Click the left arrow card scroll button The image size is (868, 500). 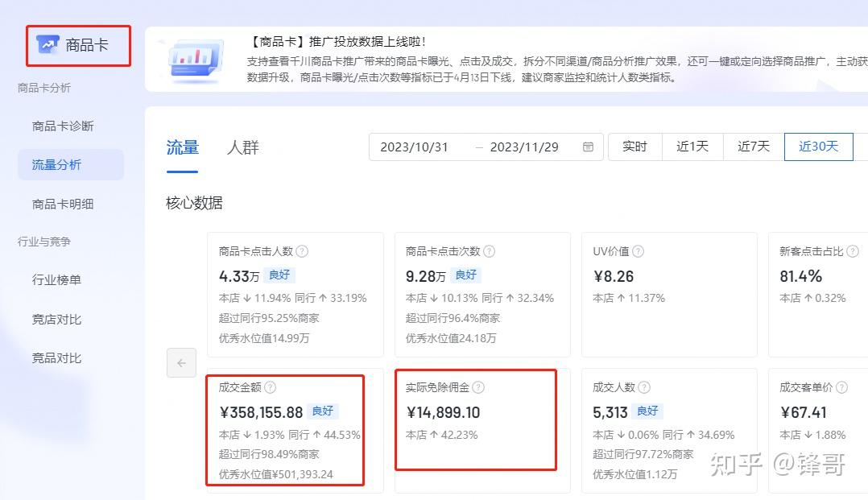tap(182, 362)
